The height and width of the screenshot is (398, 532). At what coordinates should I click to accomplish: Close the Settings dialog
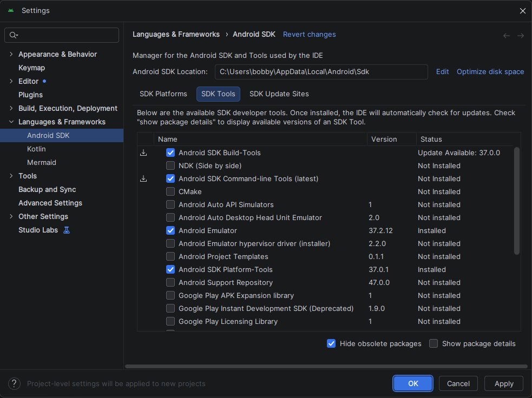pyautogui.click(x=522, y=11)
